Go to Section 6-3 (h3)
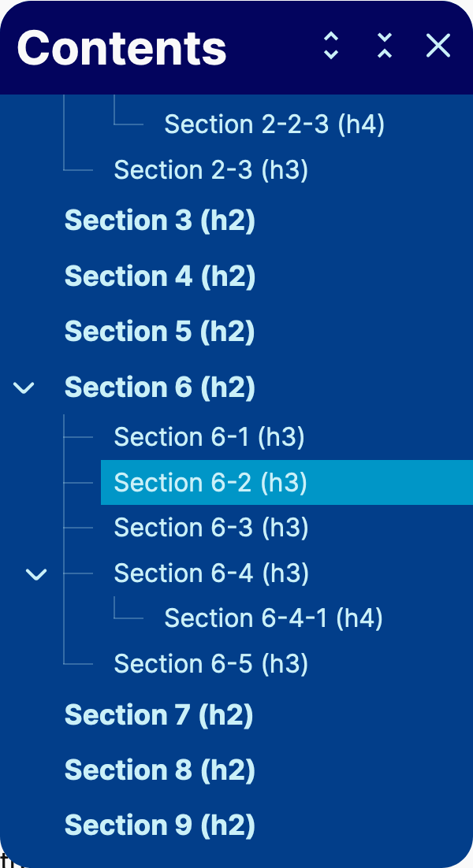 [x=210, y=528]
